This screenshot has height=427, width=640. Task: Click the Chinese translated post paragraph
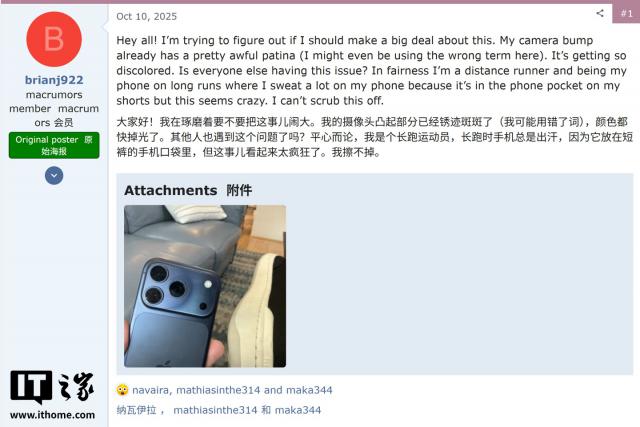coord(374,137)
